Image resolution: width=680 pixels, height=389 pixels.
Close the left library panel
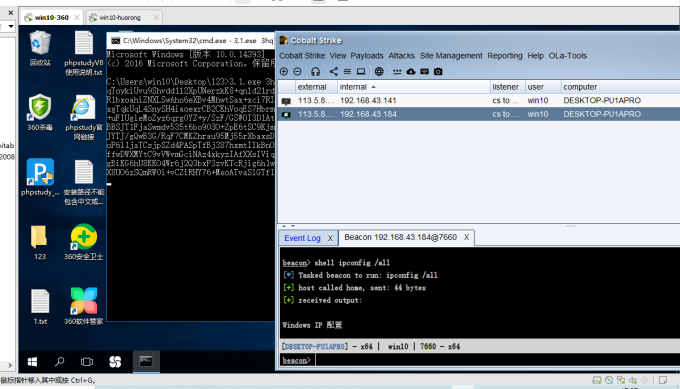10,13
